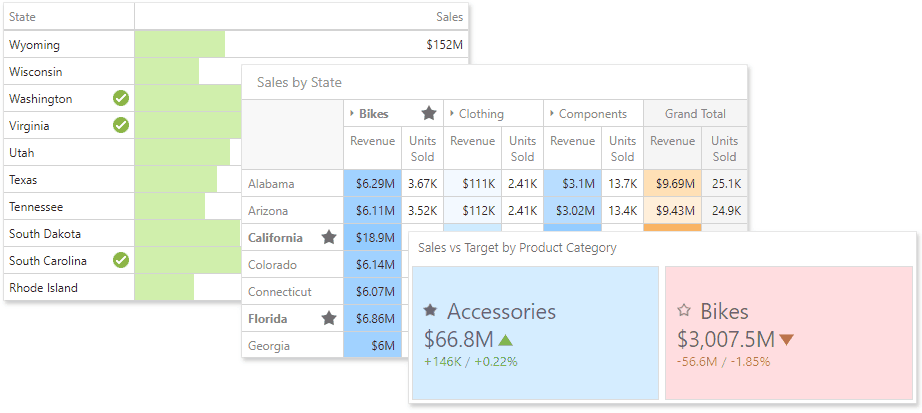Image resolution: width=922 pixels, height=413 pixels.
Task: Click the Sales column header
Action: tap(449, 17)
